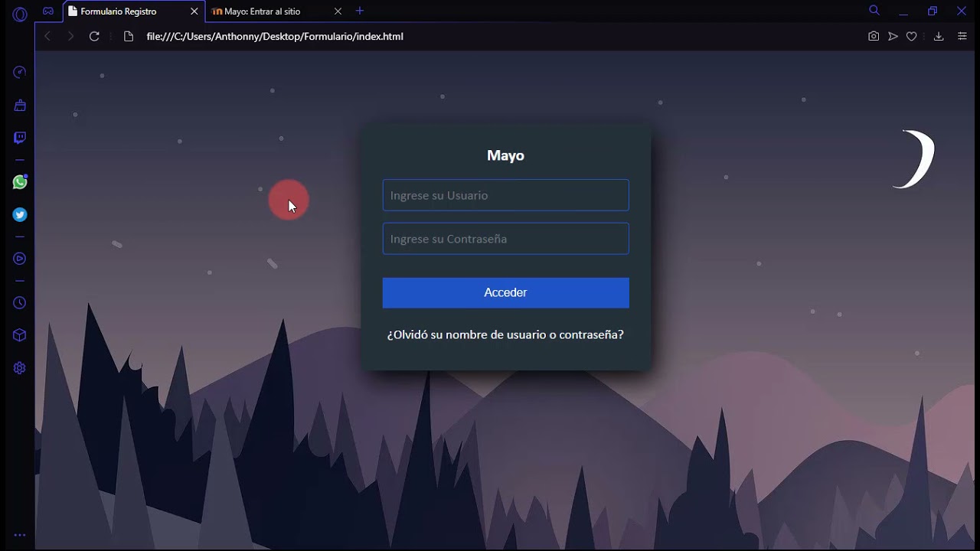This screenshot has height=551, width=980.
Task: Go forward to next page
Action: (70, 36)
